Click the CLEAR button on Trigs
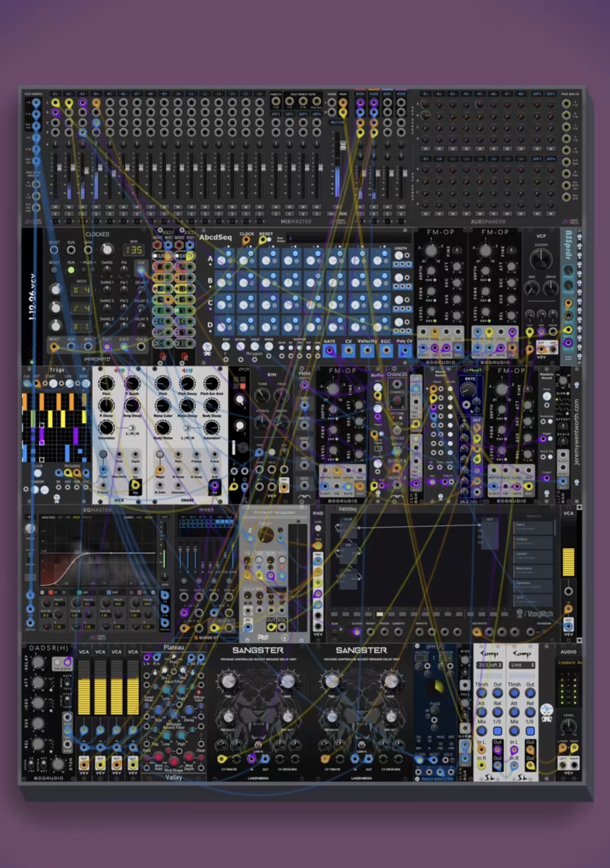 37,473
